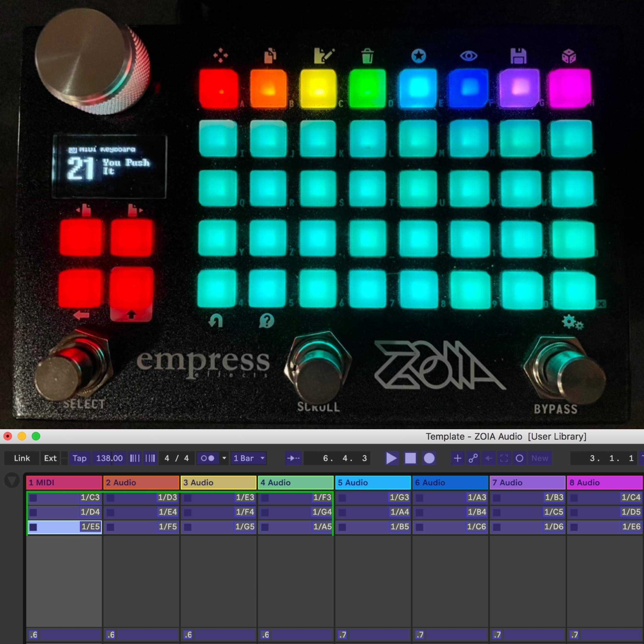Enable MIDI arrangement overdub plus icon
Screen dimensions: 644x644
457,458
